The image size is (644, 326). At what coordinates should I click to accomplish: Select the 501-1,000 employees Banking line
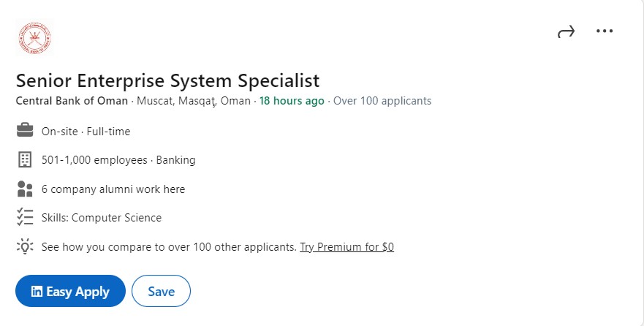click(x=118, y=160)
